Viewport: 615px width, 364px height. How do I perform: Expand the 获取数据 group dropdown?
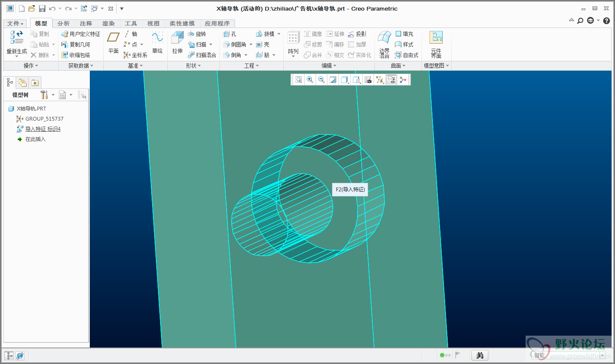(80, 66)
